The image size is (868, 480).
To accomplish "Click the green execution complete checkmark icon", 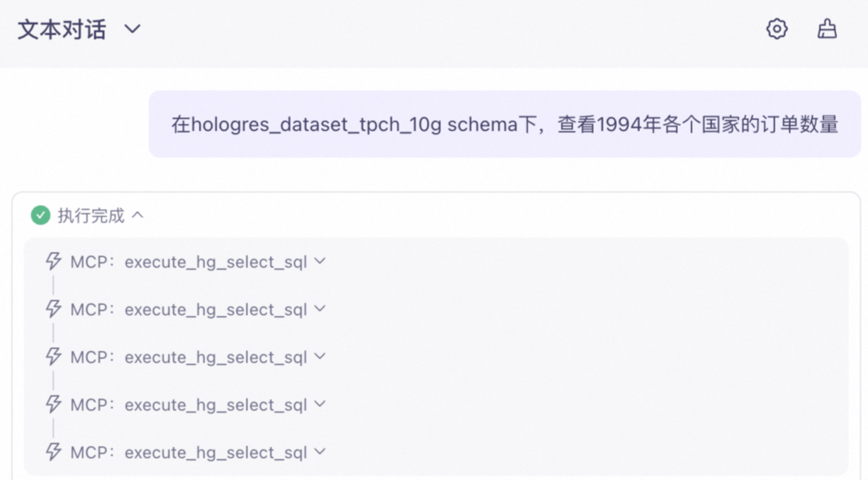I will coord(41,215).
